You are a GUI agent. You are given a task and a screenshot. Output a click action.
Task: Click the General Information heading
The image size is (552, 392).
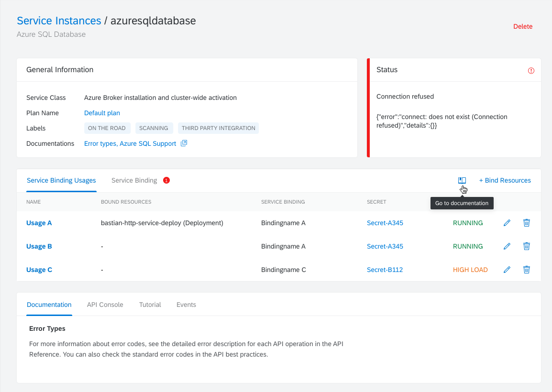click(x=60, y=70)
